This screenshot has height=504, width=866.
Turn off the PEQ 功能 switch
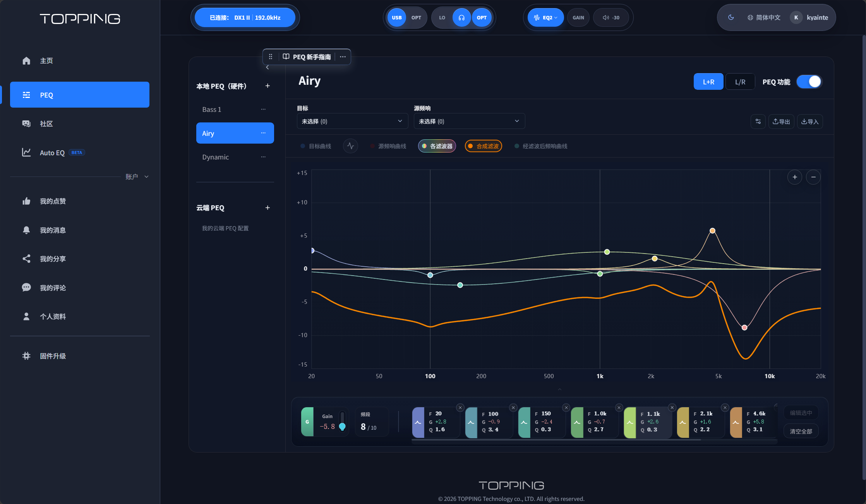point(809,82)
